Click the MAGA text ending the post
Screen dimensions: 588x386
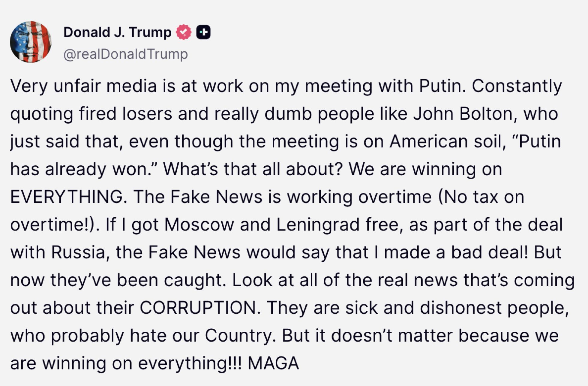[273, 363]
